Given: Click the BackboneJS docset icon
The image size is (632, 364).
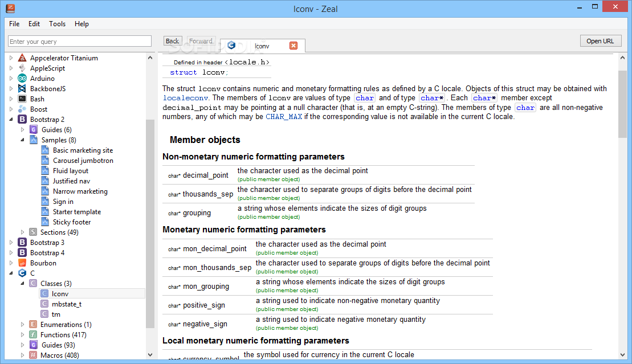Looking at the screenshot, I should (22, 89).
